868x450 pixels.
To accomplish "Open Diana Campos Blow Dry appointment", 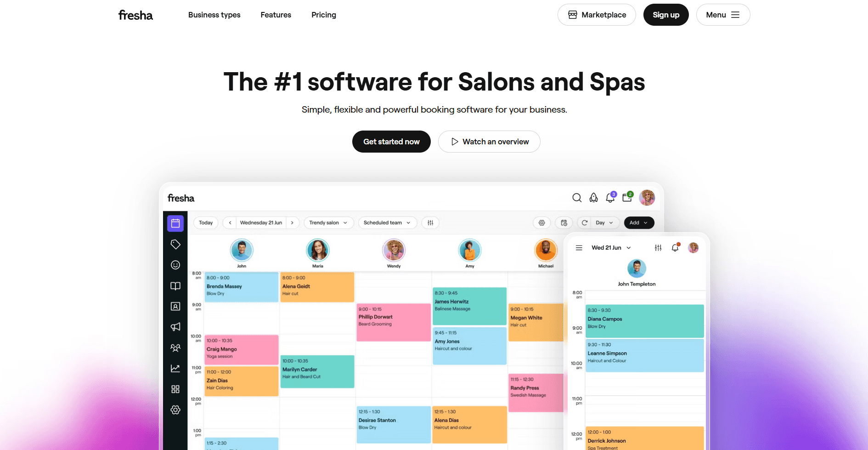I will coord(645,321).
